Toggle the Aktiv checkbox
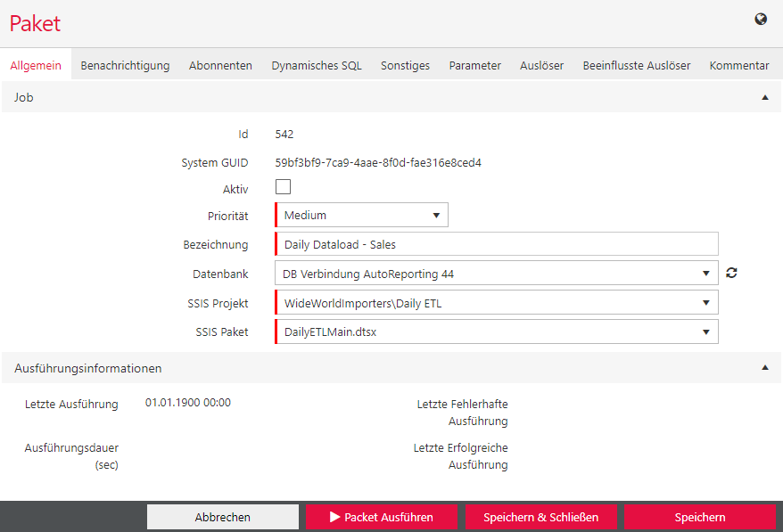Image resolution: width=783 pixels, height=532 pixels. (283, 186)
